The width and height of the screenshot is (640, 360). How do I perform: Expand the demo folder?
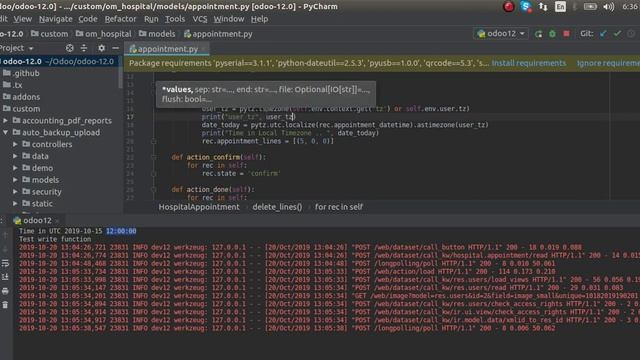[x=15, y=168]
